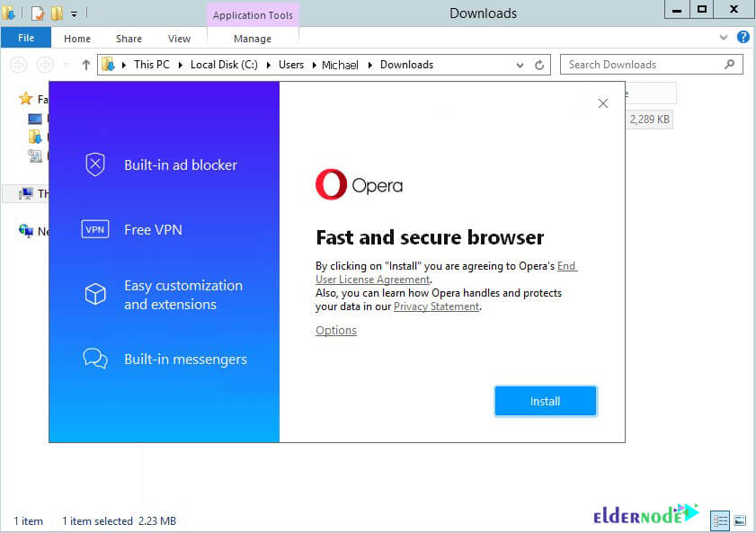756x533 pixels.
Task: Minimize the Downloads Explorer window
Action: click(677, 10)
